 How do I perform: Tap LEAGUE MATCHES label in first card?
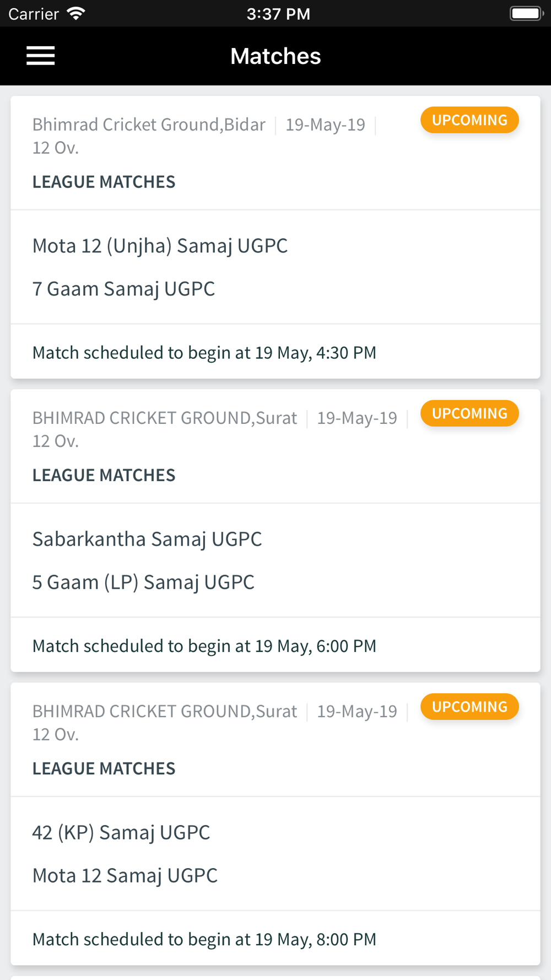tap(104, 182)
